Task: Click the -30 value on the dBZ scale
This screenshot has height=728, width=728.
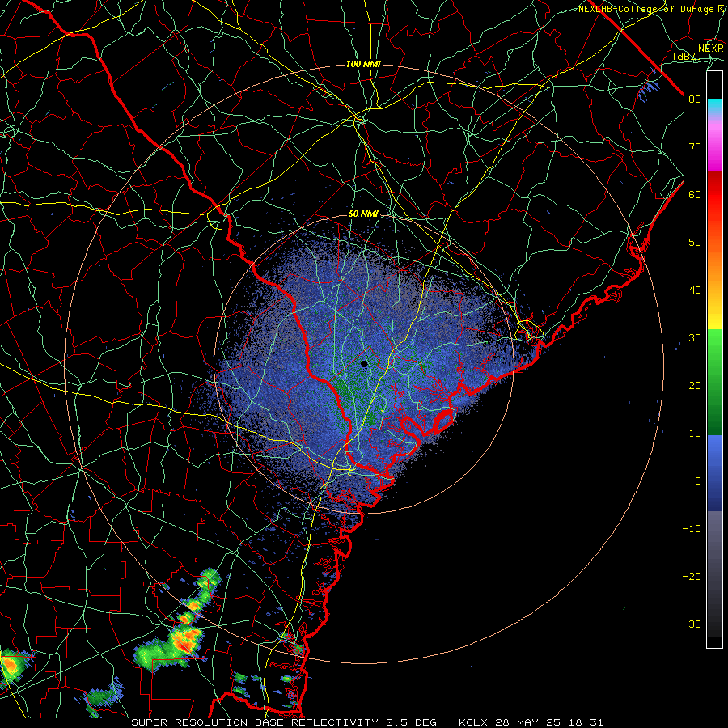Action: (x=692, y=624)
